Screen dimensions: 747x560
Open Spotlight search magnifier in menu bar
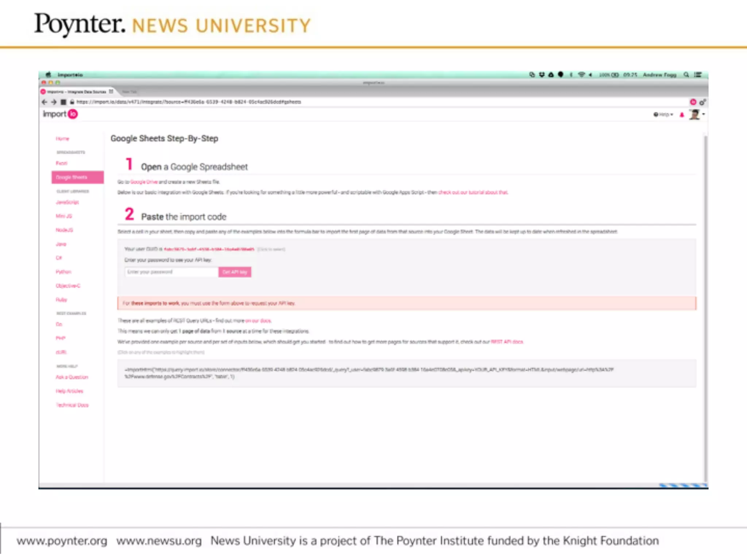686,75
